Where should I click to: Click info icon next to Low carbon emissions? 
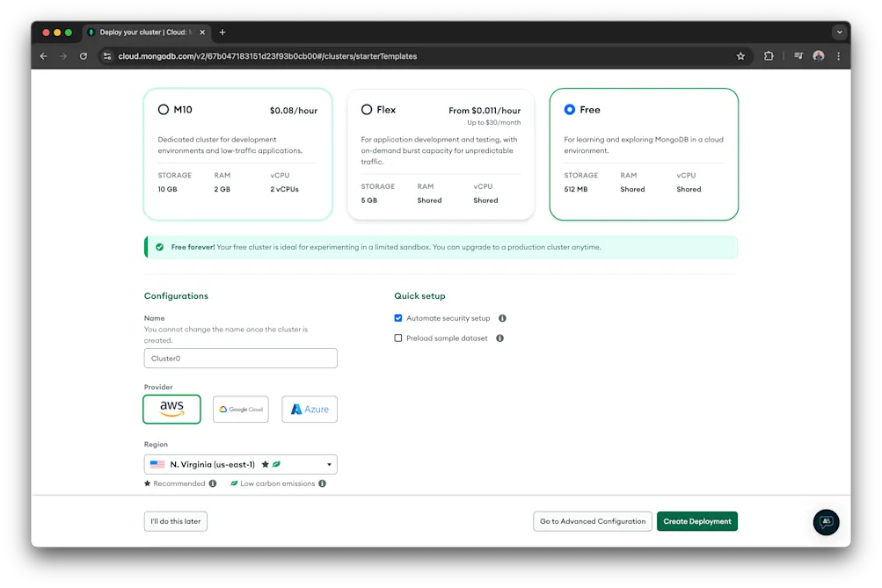coord(323,483)
